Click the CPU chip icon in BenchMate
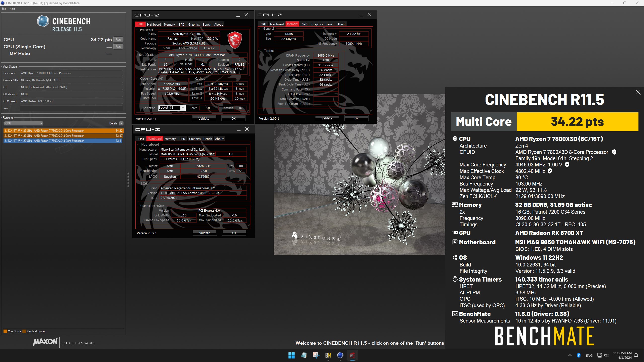The height and width of the screenshot is (362, 644). point(455,139)
